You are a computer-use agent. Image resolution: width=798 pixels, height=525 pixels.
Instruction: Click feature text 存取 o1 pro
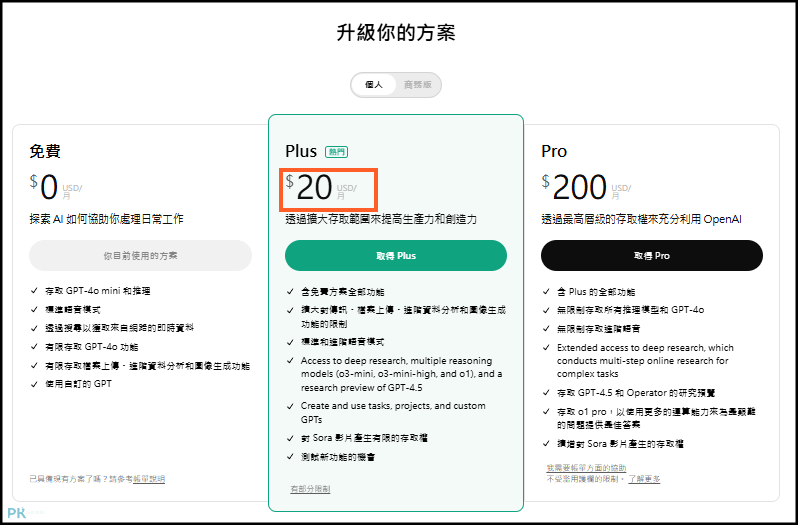tap(659, 418)
